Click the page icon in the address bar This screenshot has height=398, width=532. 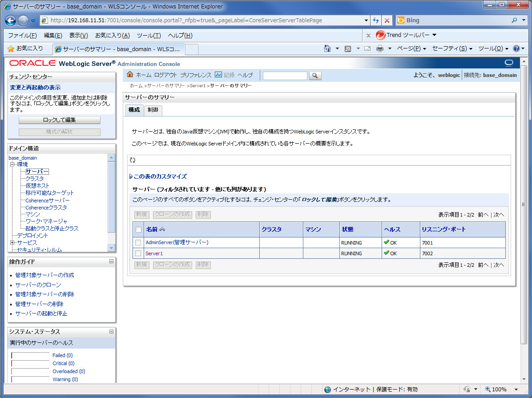tap(44, 20)
